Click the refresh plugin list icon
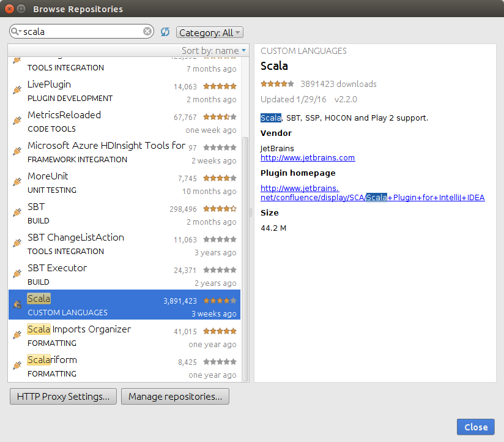This screenshot has width=504, height=442. click(165, 31)
